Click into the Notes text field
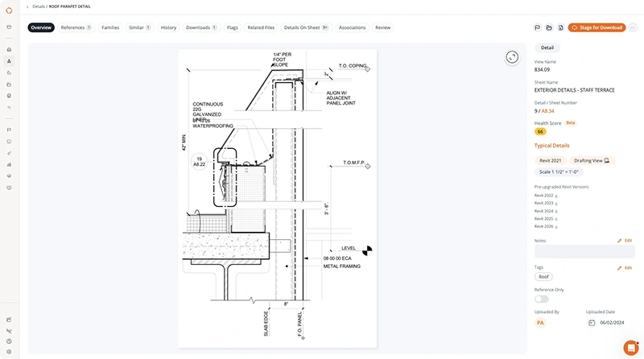Image resolution: width=644 pixels, height=359 pixels. click(x=584, y=252)
